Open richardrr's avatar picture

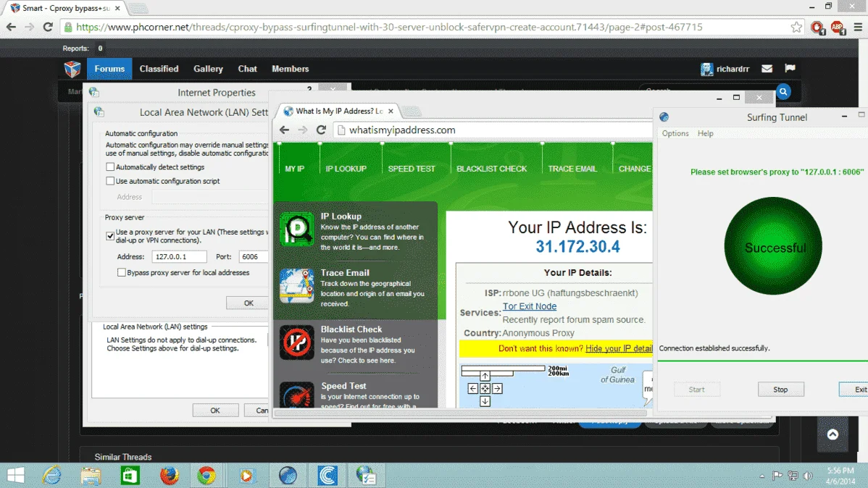(706, 70)
